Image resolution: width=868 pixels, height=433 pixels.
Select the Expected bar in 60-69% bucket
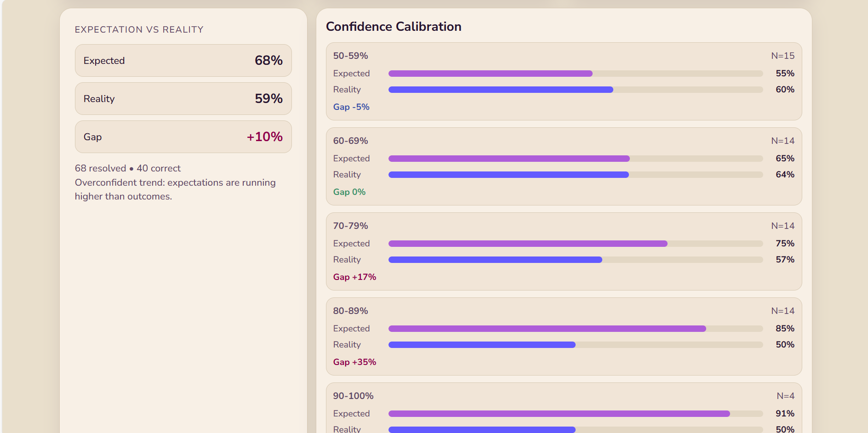pyautogui.click(x=576, y=159)
